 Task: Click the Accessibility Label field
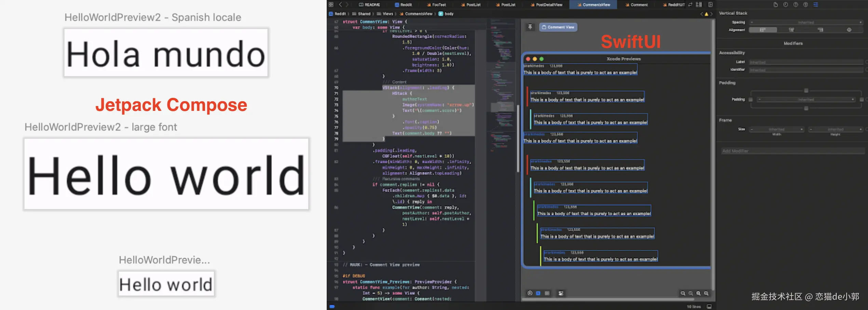[806, 62]
